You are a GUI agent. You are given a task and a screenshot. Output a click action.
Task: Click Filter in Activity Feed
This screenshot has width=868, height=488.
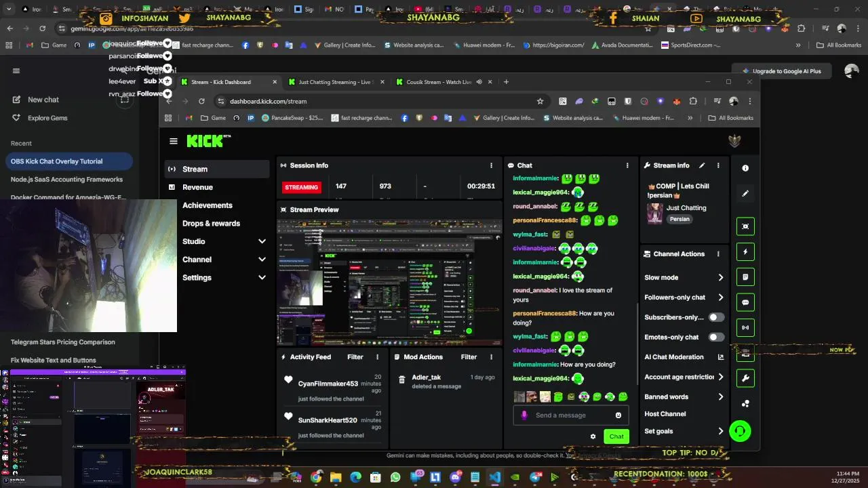tap(355, 357)
